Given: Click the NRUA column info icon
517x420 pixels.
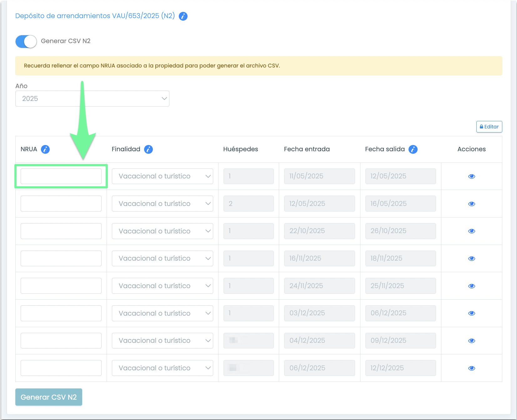Looking at the screenshot, I should pyautogui.click(x=45, y=149).
